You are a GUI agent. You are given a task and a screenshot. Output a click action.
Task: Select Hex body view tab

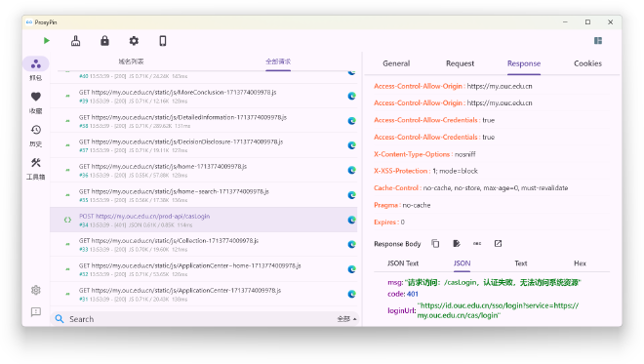[580, 263]
